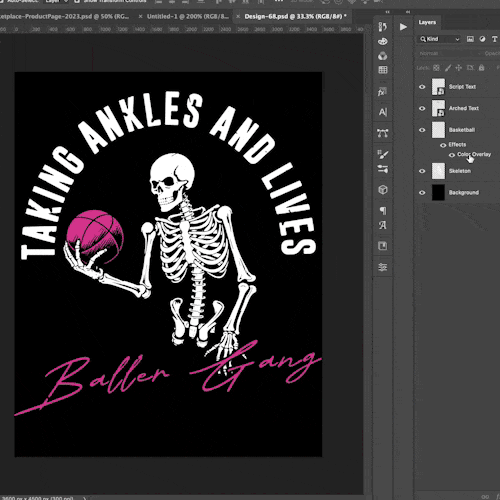Click the lock all padlock icon

(481, 68)
